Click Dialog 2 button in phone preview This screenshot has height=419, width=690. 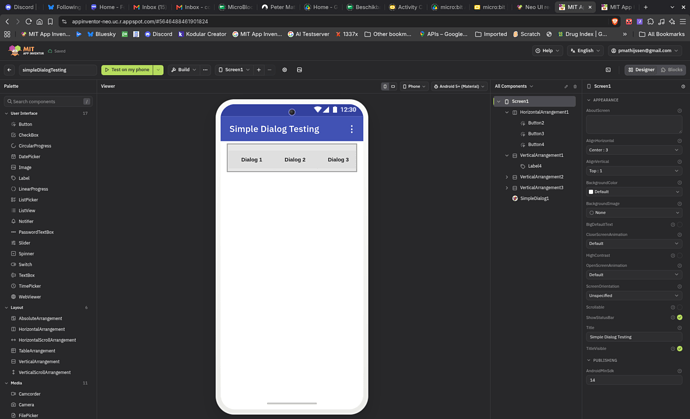click(295, 160)
